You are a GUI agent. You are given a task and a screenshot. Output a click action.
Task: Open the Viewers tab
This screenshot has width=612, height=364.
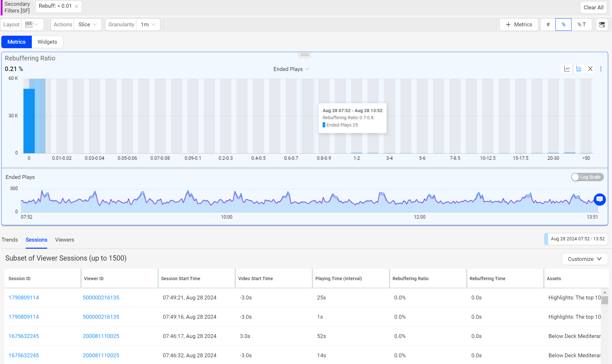coord(65,240)
